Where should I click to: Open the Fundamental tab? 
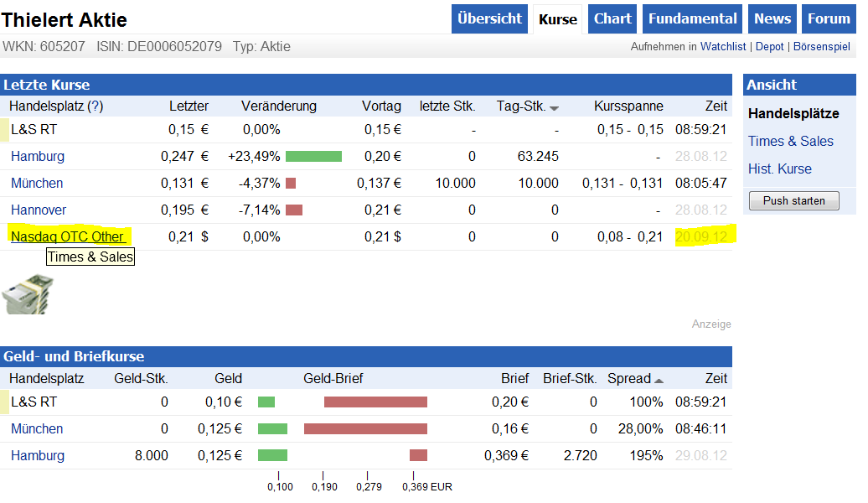(x=693, y=18)
